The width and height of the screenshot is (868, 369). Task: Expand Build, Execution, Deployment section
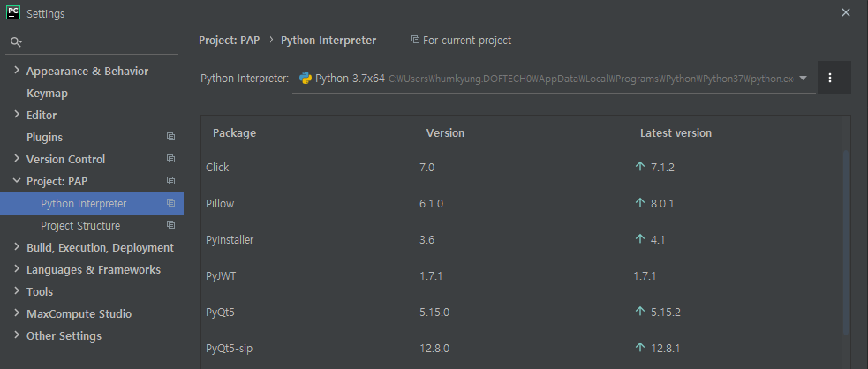click(x=16, y=247)
